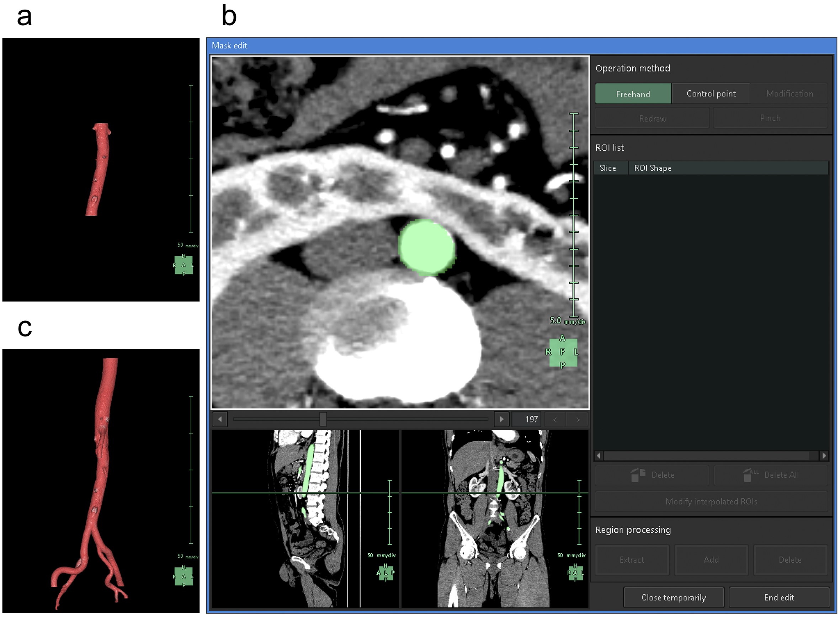Click the orientation cube in panel c
Screen dimensions: 840x617
[184, 576]
